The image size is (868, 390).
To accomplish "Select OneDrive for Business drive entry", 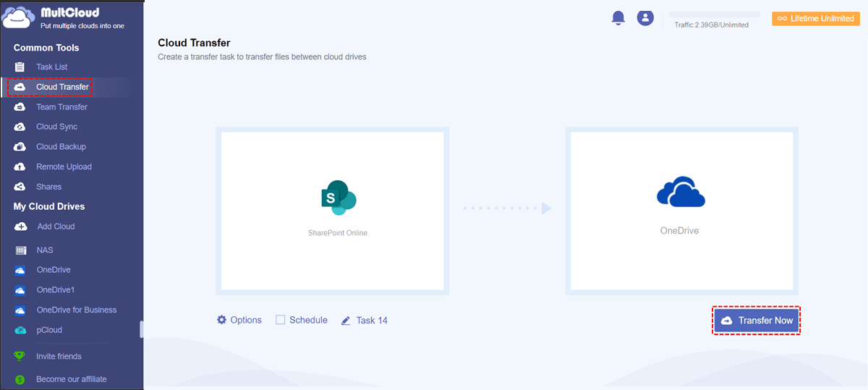I will tap(76, 310).
